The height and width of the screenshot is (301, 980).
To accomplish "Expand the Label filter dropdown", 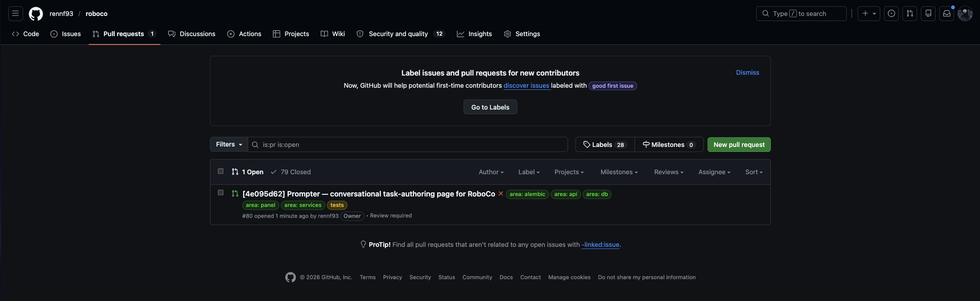I will [529, 172].
